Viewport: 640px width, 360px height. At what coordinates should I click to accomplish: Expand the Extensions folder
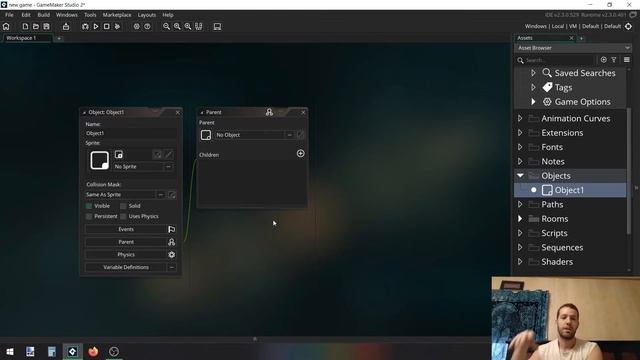(520, 133)
